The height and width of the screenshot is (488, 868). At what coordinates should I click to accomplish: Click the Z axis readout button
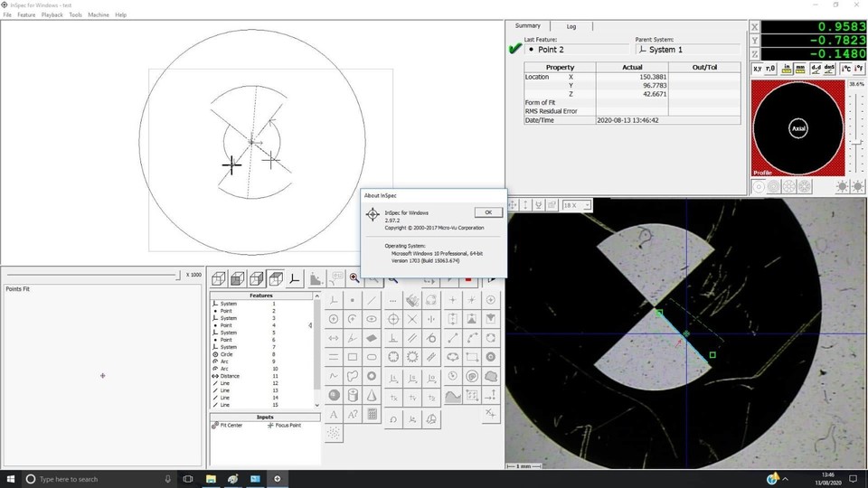(x=755, y=53)
